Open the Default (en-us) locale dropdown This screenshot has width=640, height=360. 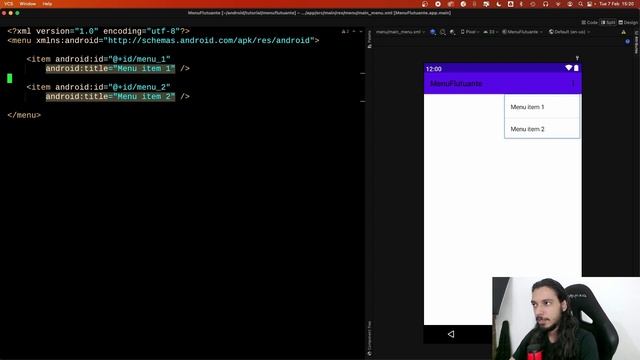pyautogui.click(x=569, y=32)
